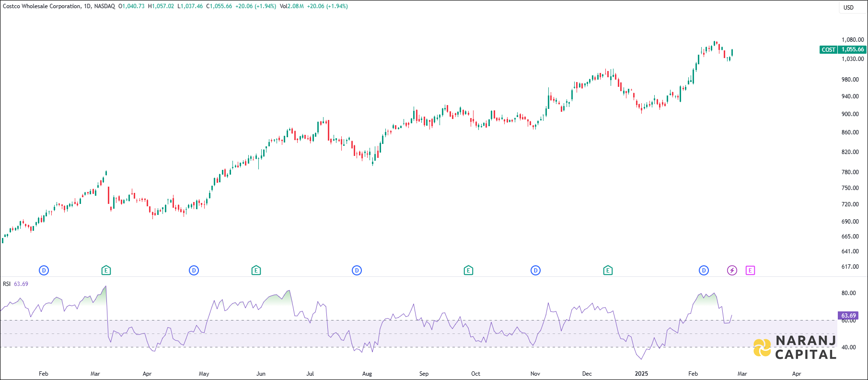Screen dimensions: 868x380
Task: Click the open value O1,040.73
Action: 131,6
